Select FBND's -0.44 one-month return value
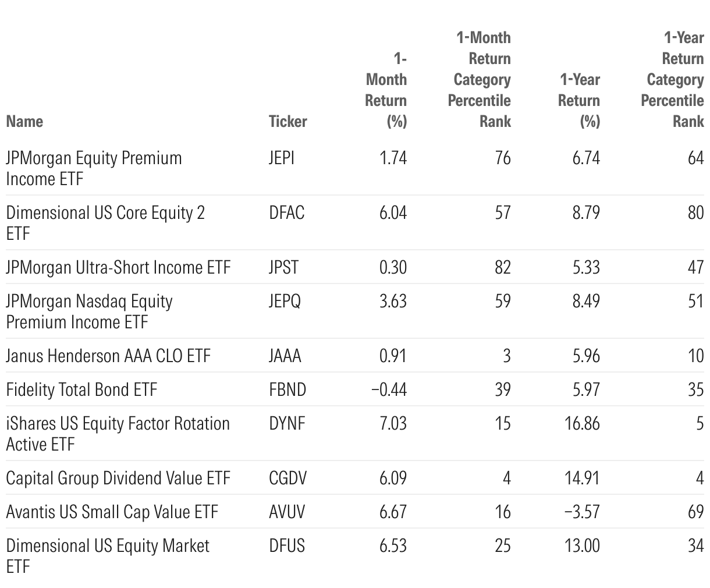Screen dimensions: 710x588 [389, 389]
